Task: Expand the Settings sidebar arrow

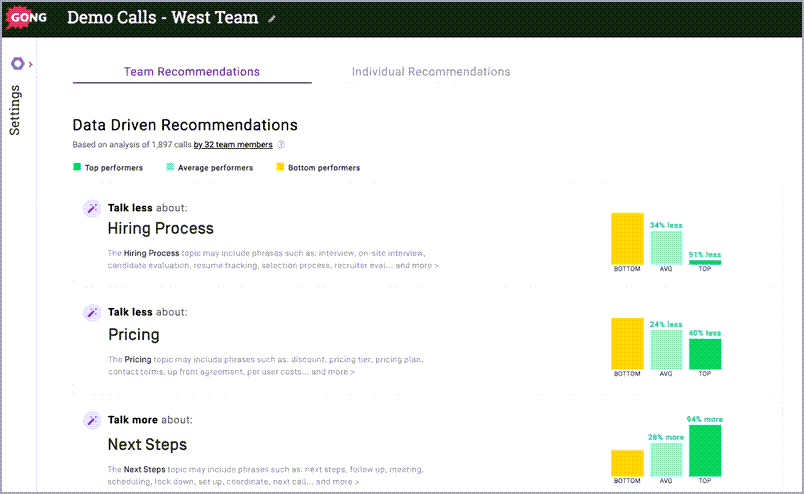Action: 31,65
